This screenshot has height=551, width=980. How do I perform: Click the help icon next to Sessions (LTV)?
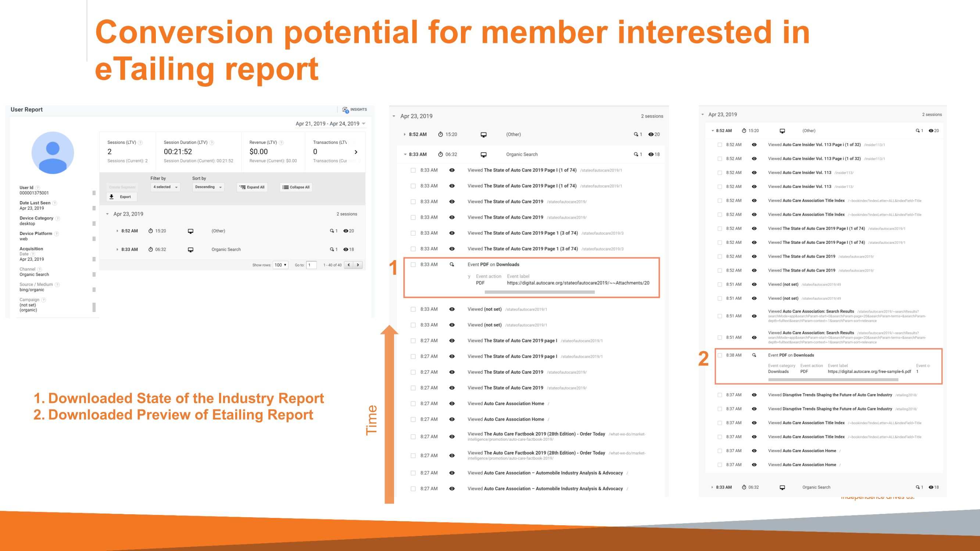(x=140, y=143)
